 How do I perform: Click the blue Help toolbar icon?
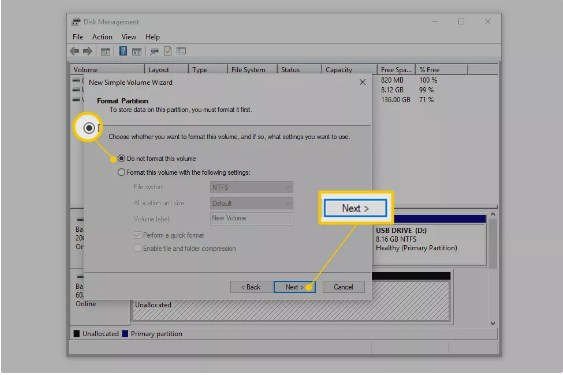point(123,51)
